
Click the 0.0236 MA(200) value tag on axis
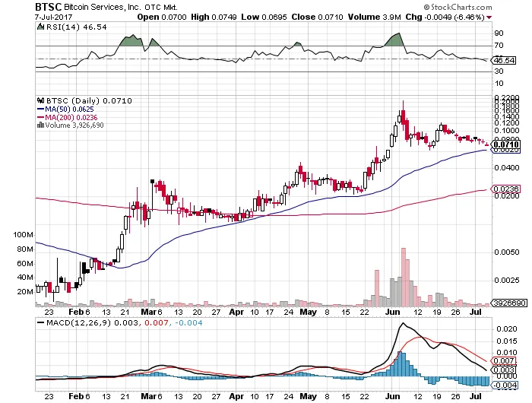506,189
